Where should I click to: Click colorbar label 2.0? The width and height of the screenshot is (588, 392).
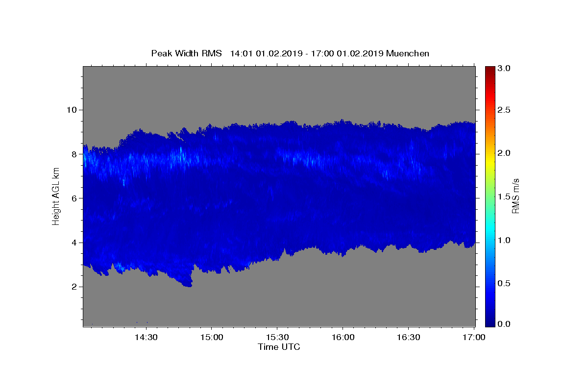click(x=505, y=153)
